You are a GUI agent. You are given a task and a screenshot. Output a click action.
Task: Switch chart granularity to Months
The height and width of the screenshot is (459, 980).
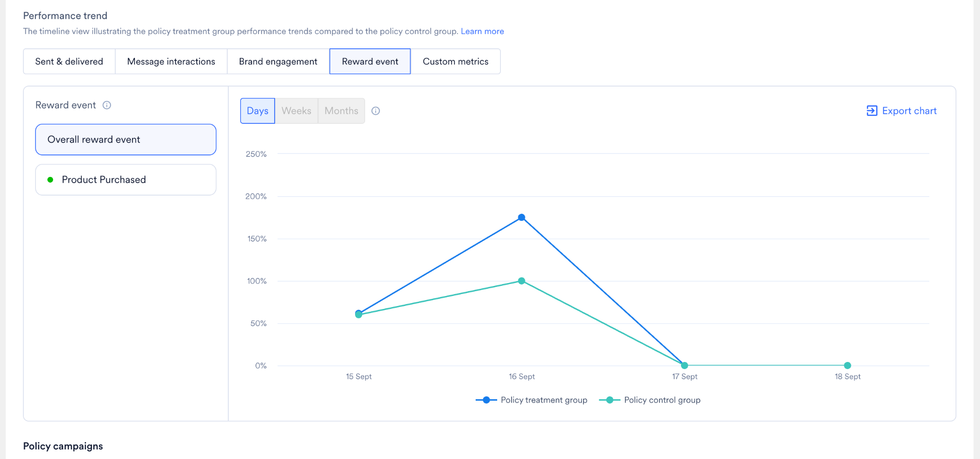(x=341, y=111)
